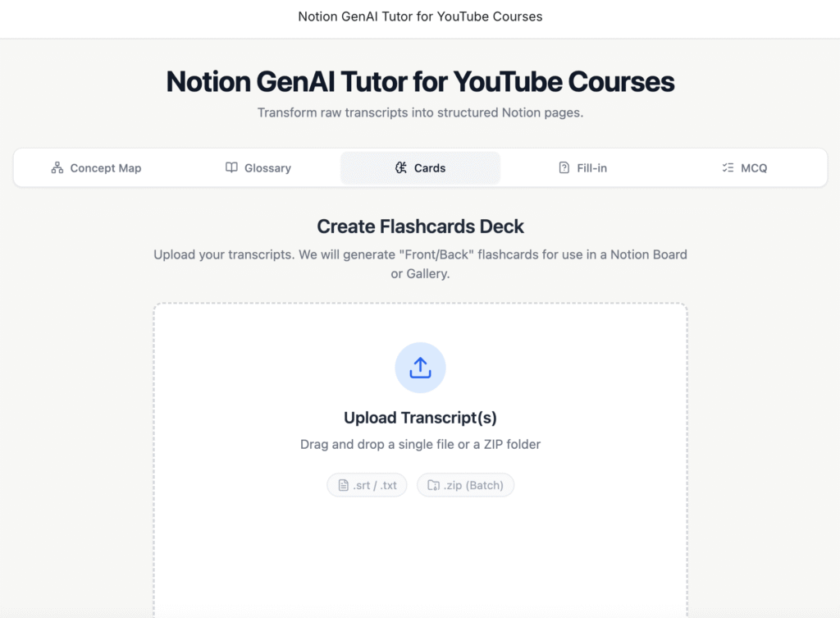This screenshot has width=840, height=618.
Task: Select the Cards tab label
Action: coord(429,168)
